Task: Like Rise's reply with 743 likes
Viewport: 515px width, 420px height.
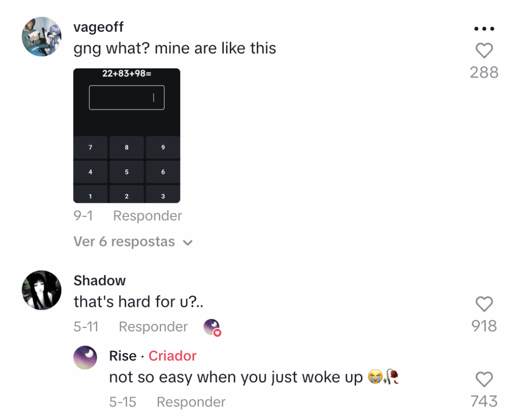Action: 484,379
